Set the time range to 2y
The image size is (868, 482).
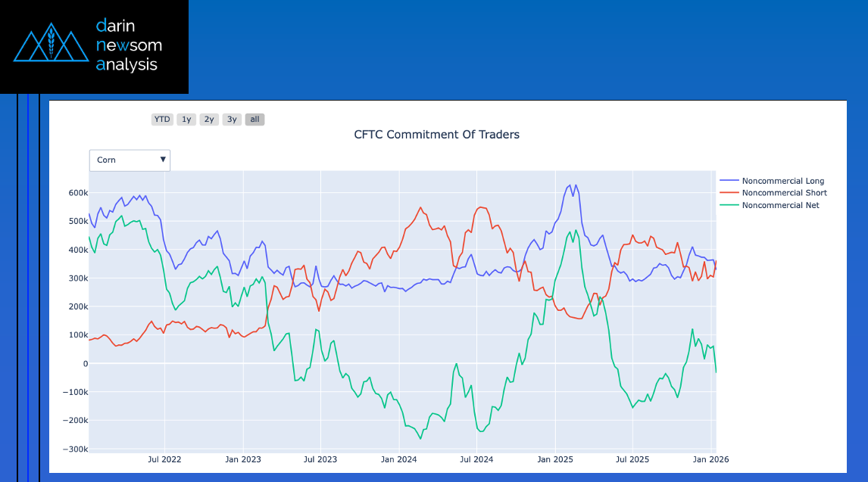point(209,120)
